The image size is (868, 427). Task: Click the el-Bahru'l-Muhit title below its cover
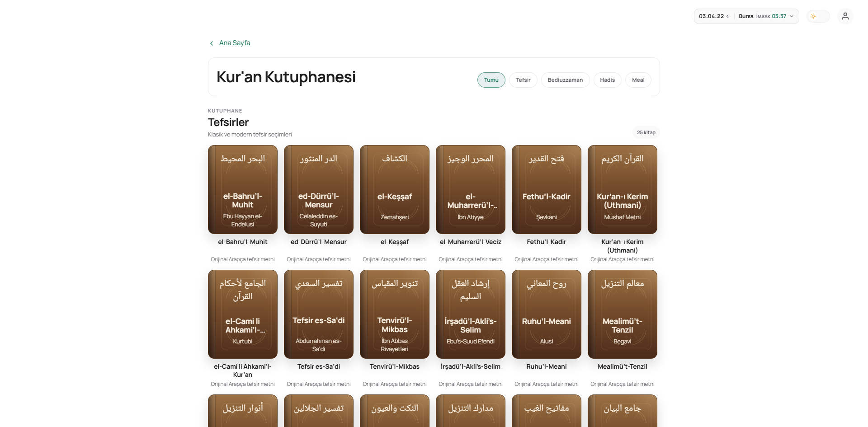[243, 242]
